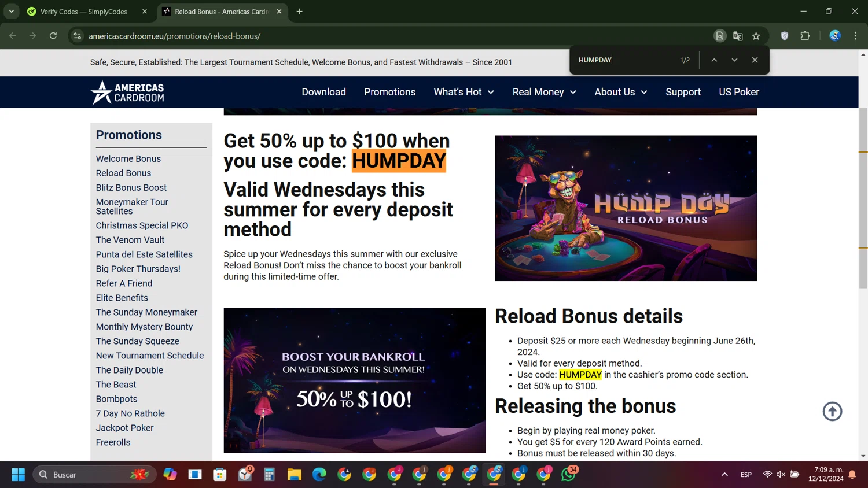Screen dimensions: 868x488
Task: Close the find bar
Action: coord(755,60)
